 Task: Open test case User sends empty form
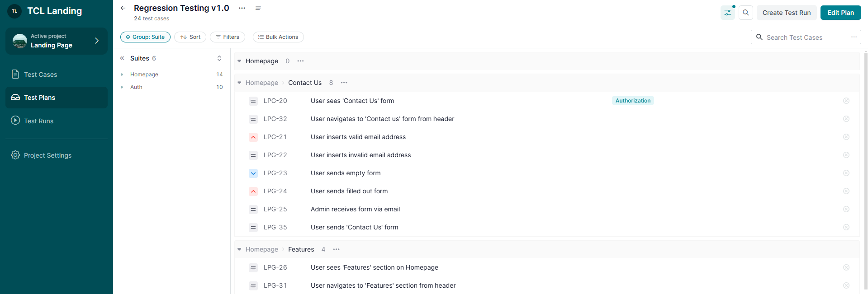346,173
